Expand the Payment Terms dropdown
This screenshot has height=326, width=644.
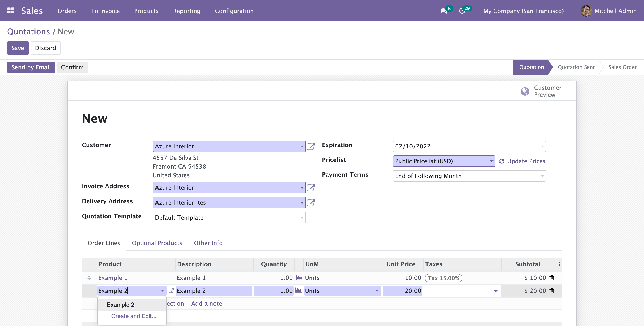[x=542, y=176]
